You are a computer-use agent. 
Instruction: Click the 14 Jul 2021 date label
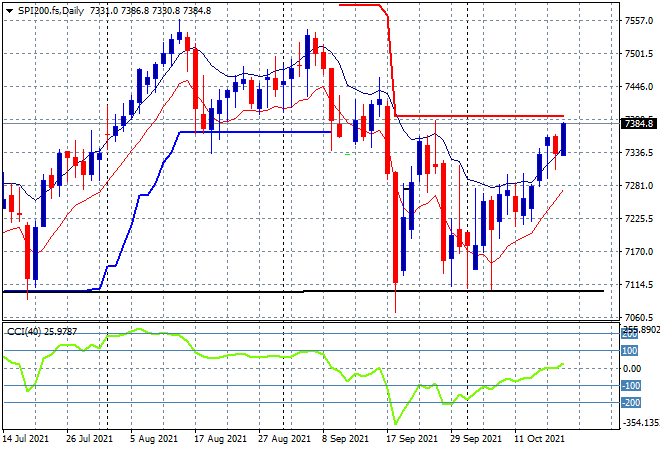point(26,439)
